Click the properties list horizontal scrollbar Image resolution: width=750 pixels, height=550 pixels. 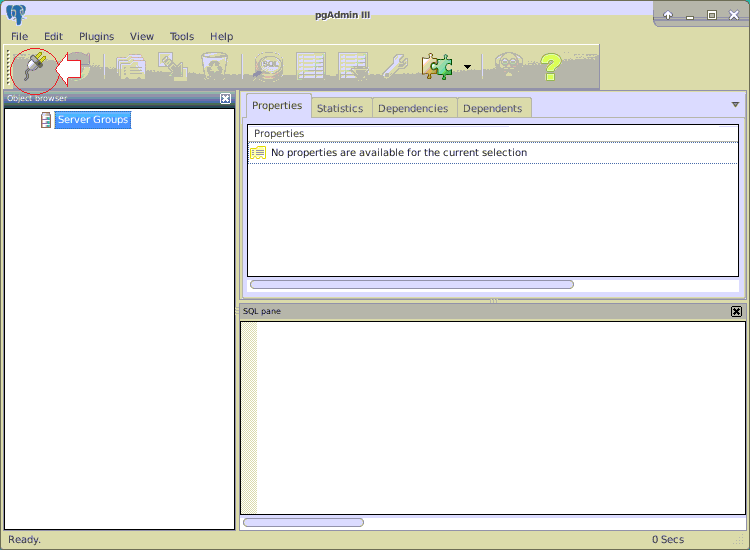tap(411, 285)
